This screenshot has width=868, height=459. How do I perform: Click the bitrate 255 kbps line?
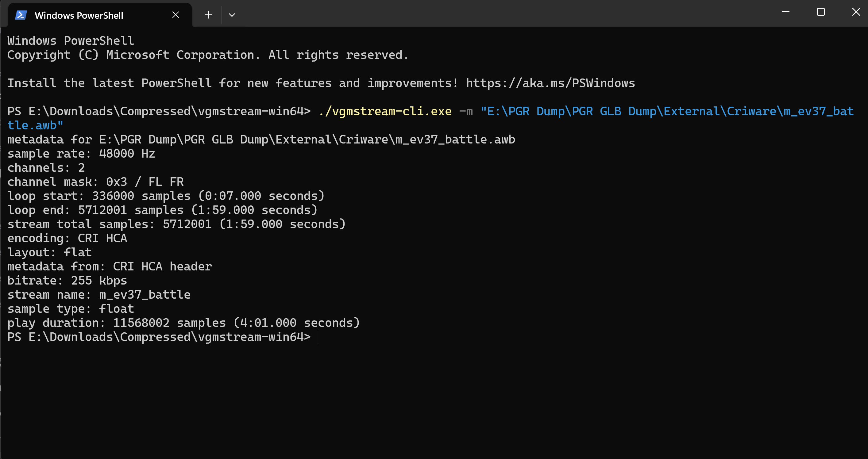[x=68, y=281]
